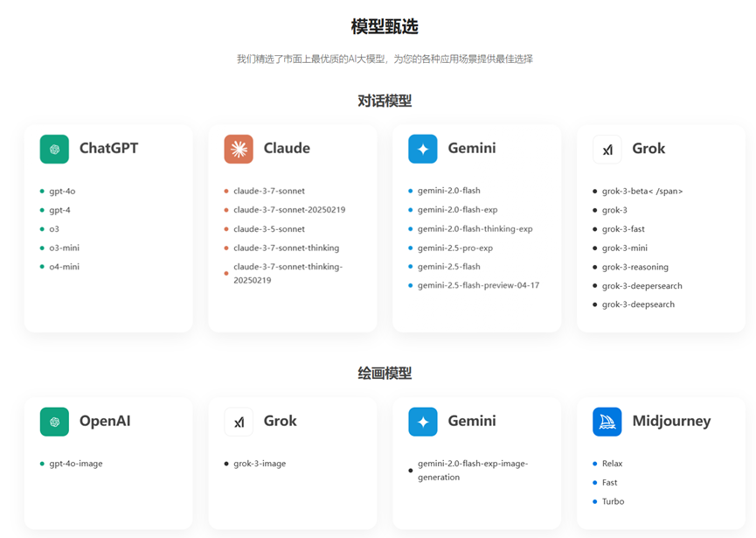Choose gemini-2.0-flash-thinking-exp entry
Screen dimensions: 756x538
475,228
